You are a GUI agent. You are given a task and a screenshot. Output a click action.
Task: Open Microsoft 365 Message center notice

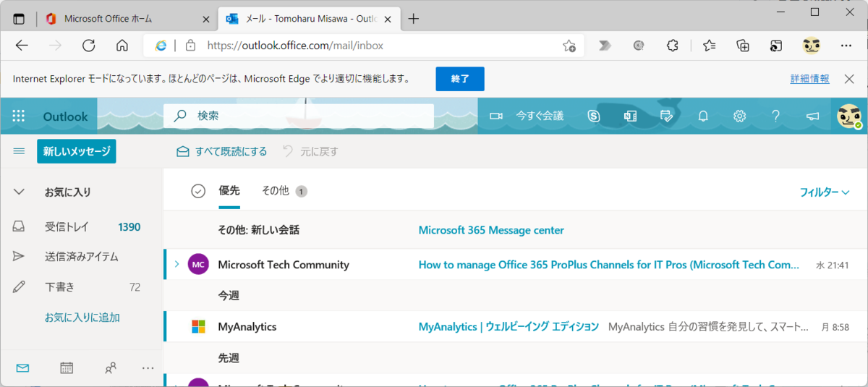pyautogui.click(x=491, y=230)
